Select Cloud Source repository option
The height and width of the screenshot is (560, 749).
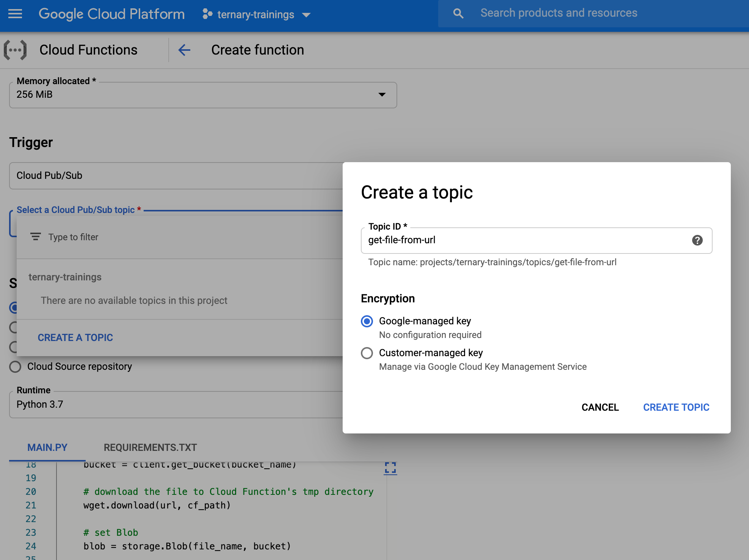[15, 366]
